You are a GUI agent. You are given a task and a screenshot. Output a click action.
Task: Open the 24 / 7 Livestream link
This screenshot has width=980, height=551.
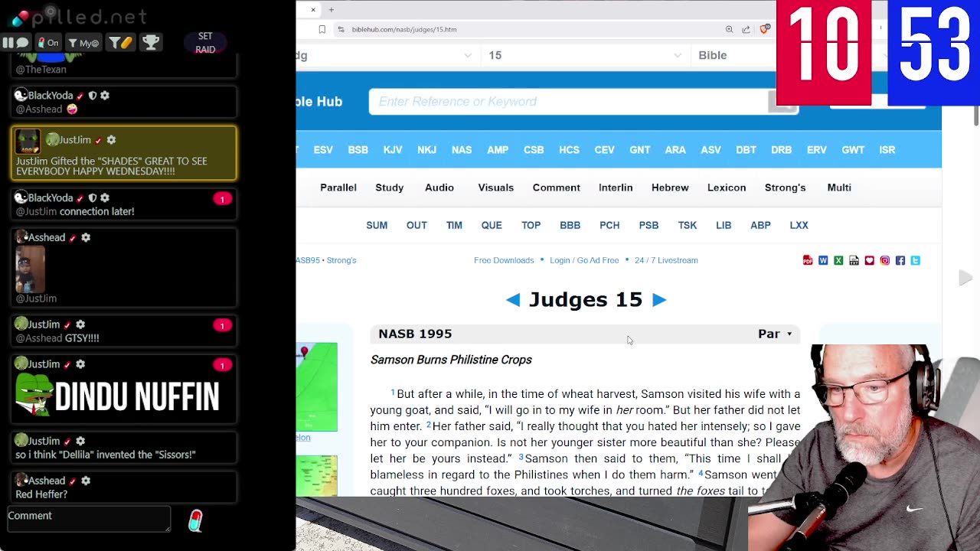pos(666,260)
